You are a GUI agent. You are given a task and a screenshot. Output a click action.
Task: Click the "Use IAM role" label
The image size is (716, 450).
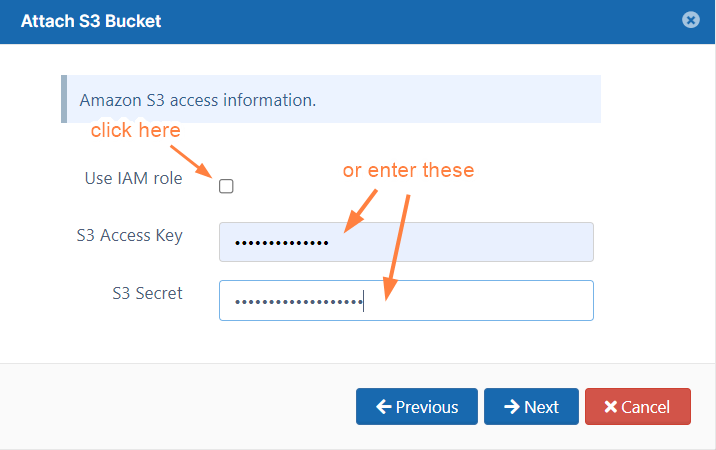point(134,178)
